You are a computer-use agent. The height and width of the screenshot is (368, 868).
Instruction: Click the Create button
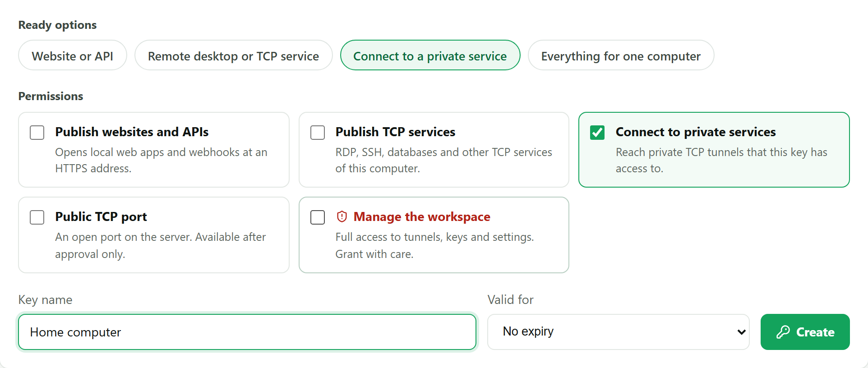point(805,332)
